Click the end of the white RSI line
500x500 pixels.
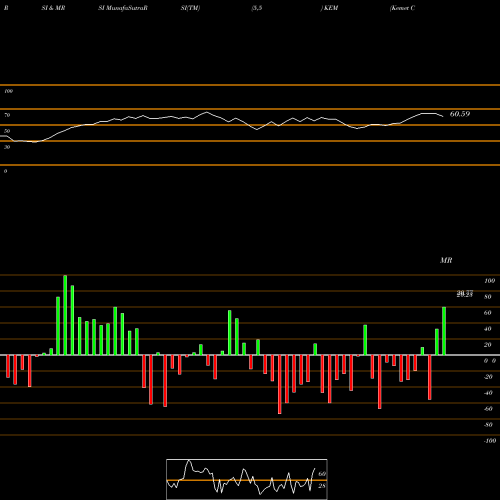[443, 116]
